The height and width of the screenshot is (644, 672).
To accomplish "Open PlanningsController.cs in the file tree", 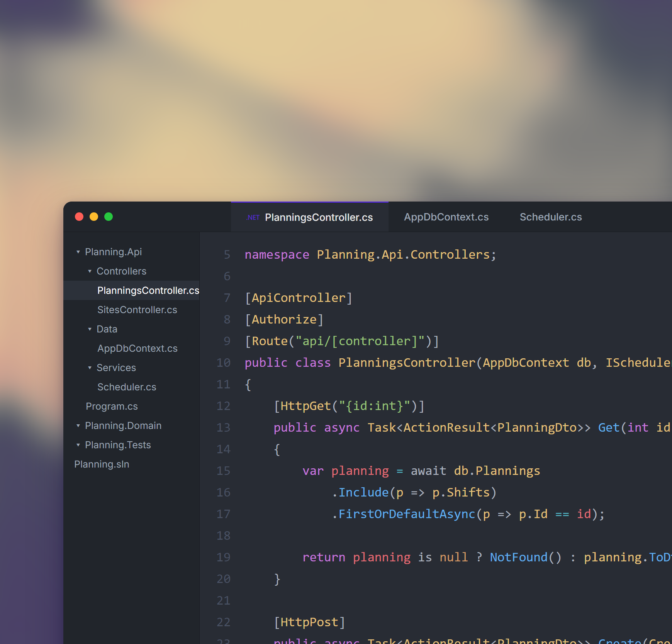I will pos(131,290).
